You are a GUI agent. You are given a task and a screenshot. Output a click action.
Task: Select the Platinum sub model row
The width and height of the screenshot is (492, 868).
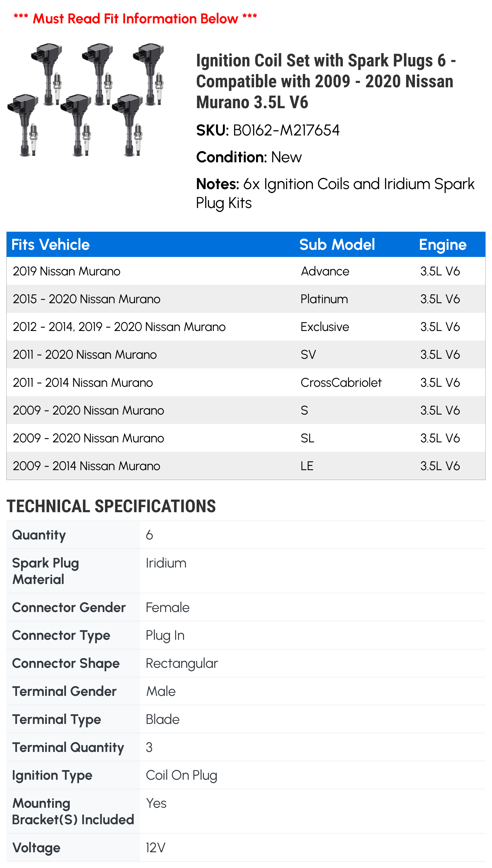[246, 299]
